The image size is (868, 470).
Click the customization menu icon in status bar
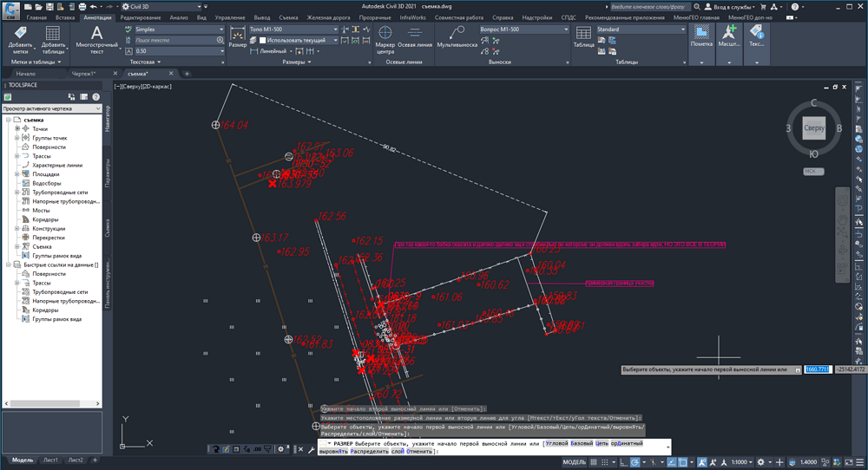pyautogui.click(x=860, y=461)
